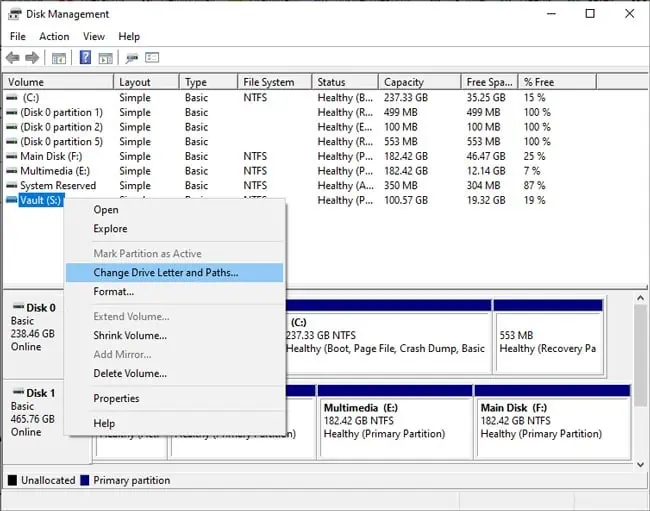Screen dimensions: 650x511
Task: Click the Disk 1 icon in graphical pane
Action: [18, 392]
